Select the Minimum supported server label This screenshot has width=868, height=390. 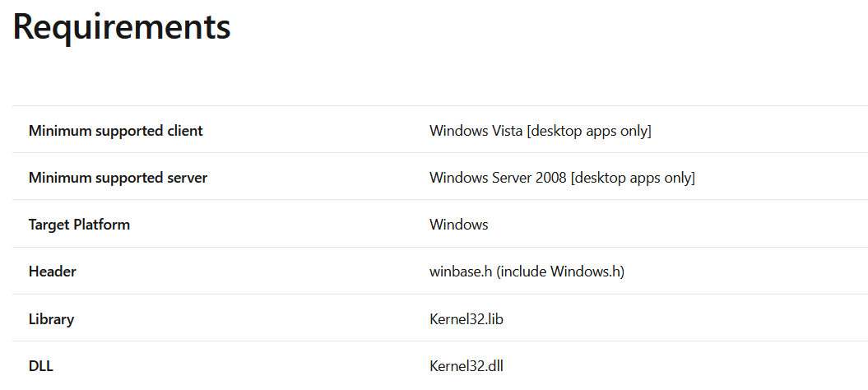(118, 179)
